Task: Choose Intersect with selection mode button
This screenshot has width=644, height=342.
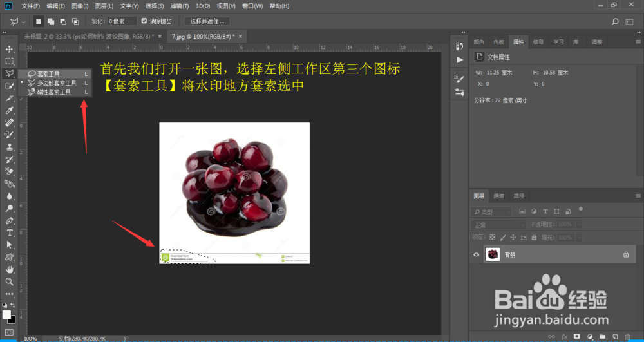Action: (x=75, y=21)
